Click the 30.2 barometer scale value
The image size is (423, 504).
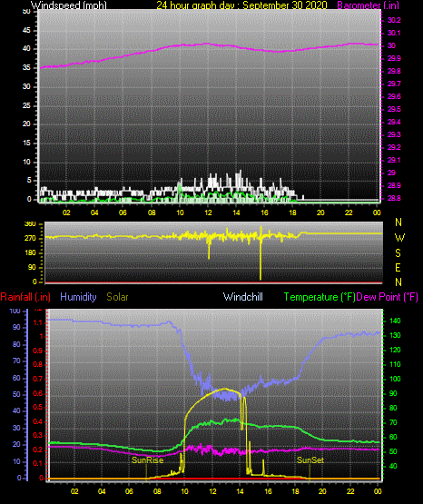coord(394,20)
